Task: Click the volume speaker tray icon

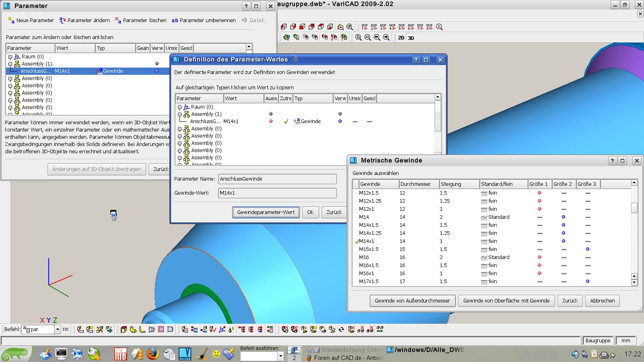Action: [575, 354]
